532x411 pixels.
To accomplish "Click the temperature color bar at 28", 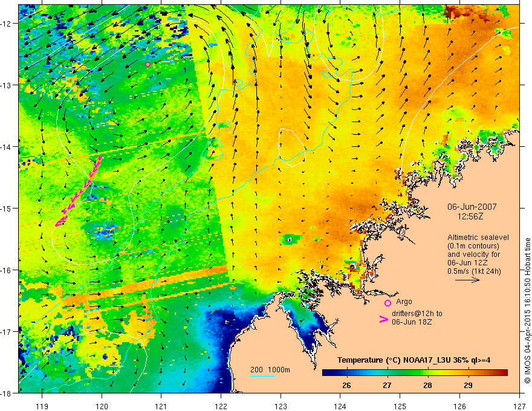I will (x=427, y=373).
